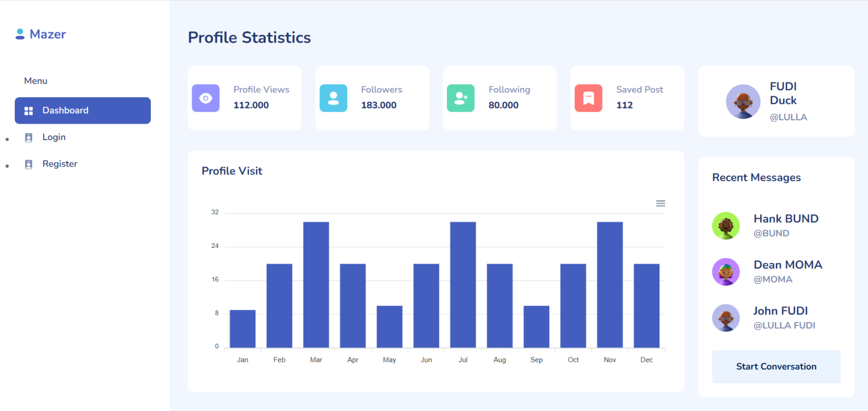Click the Followers person icon
This screenshot has width=868, height=411.
[x=333, y=98]
